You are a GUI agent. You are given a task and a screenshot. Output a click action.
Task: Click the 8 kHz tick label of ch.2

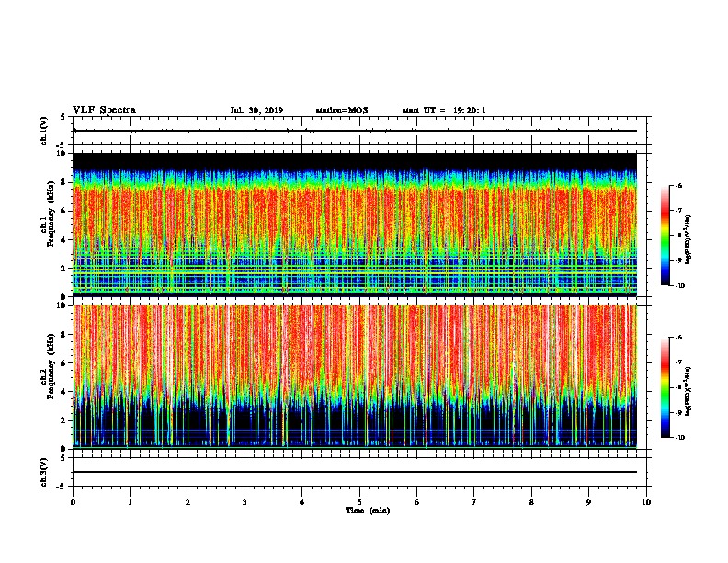click(63, 335)
